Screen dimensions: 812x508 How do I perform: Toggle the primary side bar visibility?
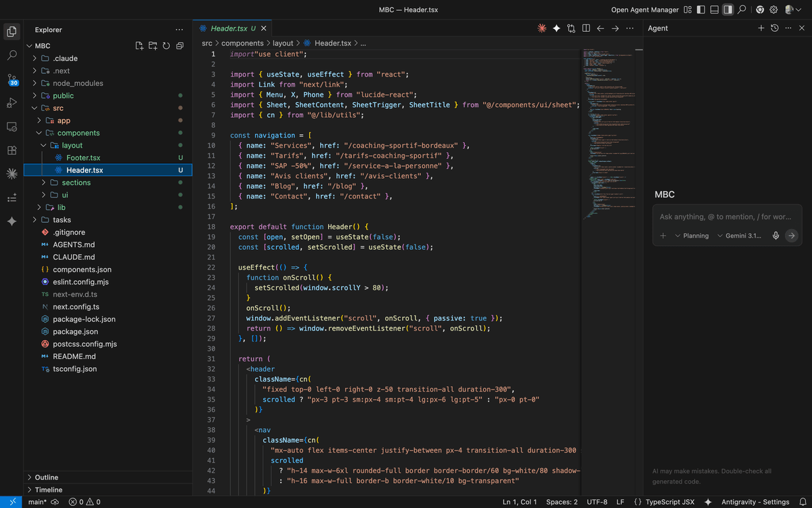tap(700, 9)
